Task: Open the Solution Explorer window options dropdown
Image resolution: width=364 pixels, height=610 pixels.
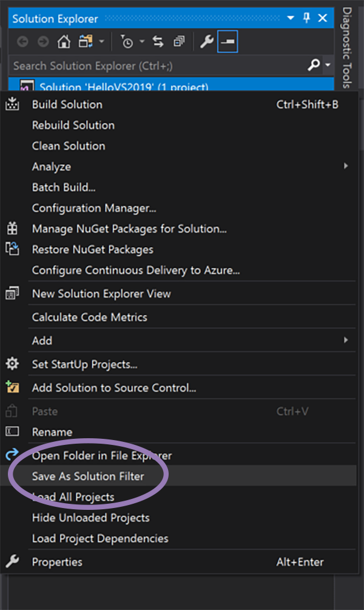Action: point(291,18)
